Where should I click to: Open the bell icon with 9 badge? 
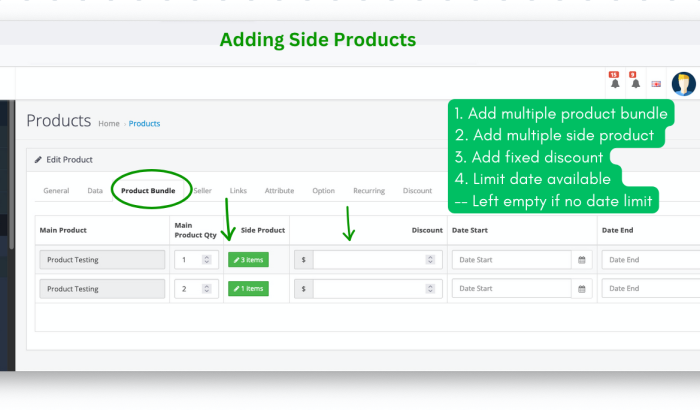click(635, 80)
